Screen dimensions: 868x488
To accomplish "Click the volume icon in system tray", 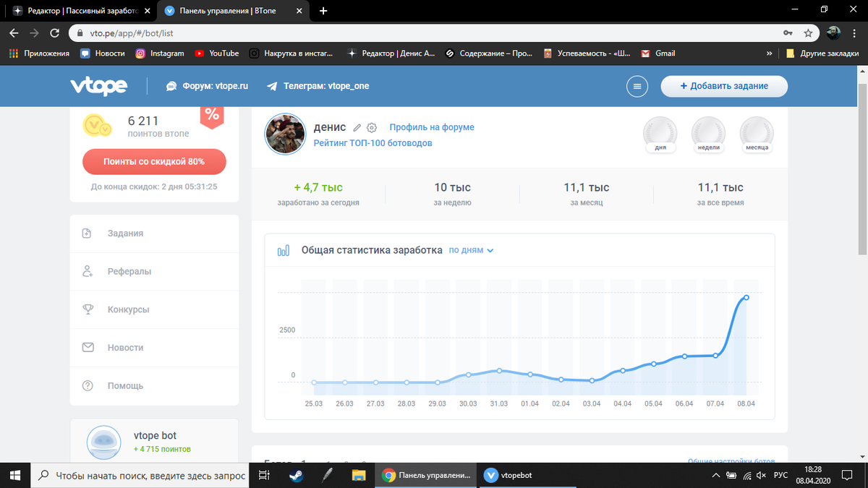I will point(761,475).
